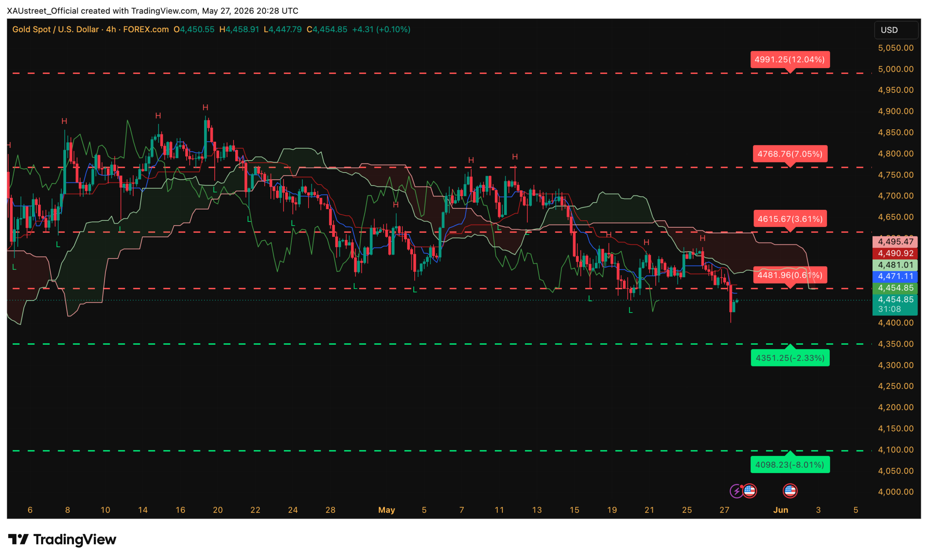The image size is (928, 560).
Task: Click the 4,000.00 price axis tick
Action: pos(896,492)
